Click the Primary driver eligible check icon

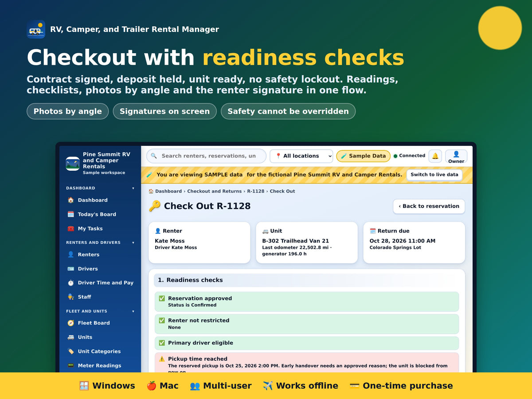(x=162, y=343)
